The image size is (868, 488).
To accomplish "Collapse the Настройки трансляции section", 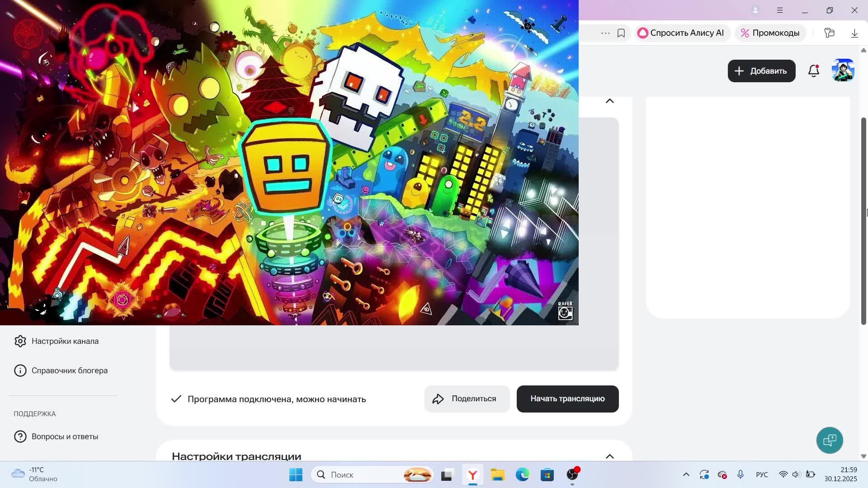I will 609,456.
